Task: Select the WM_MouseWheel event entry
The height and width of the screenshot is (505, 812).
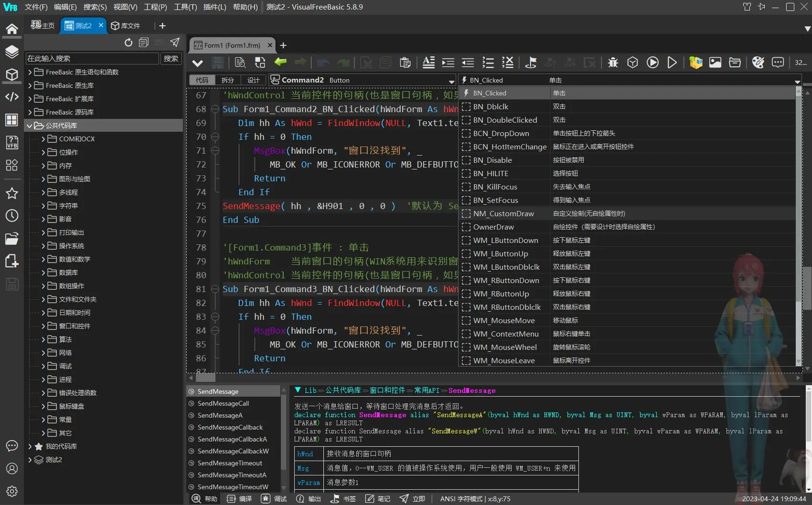Action: coord(505,347)
